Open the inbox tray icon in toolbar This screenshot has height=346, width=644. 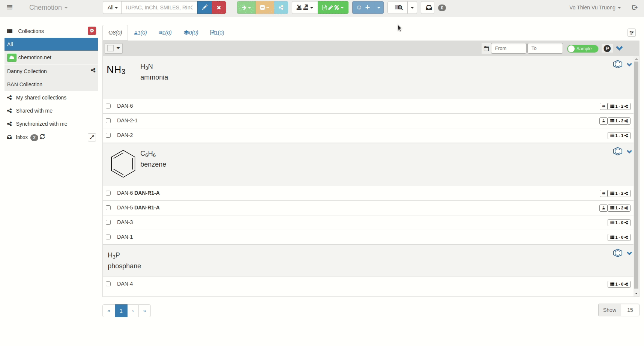coord(428,8)
